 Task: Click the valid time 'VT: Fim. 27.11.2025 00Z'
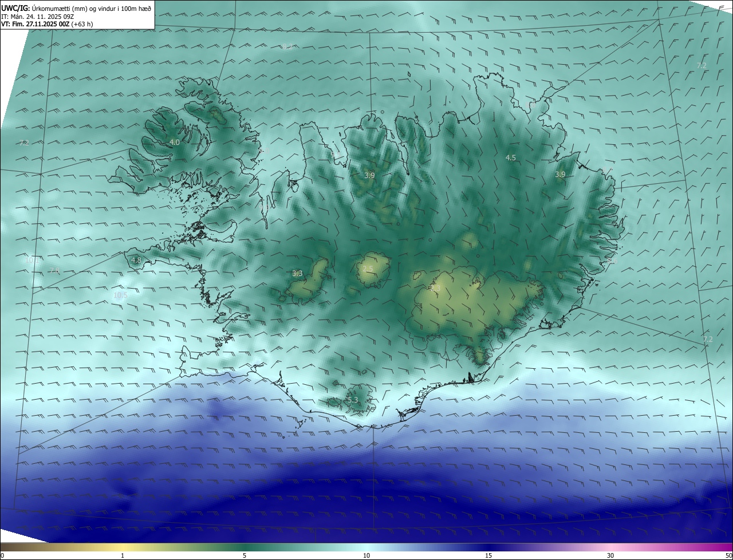[36, 24]
